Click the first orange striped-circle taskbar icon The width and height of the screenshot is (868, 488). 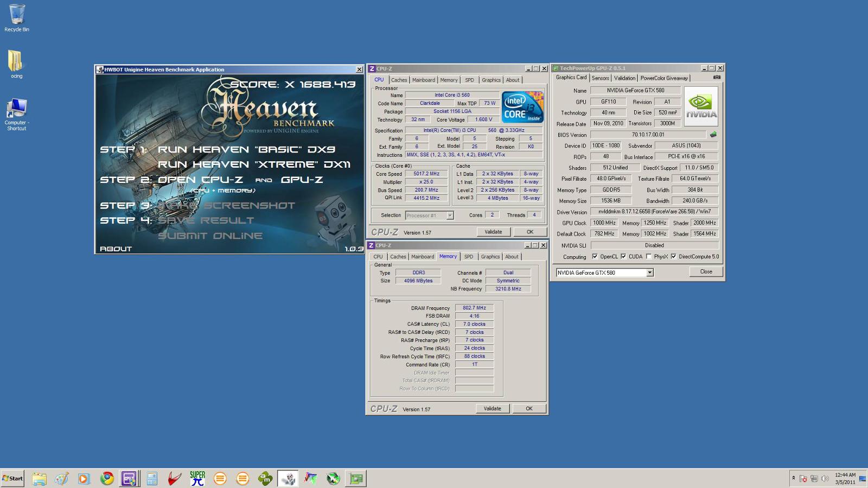pos(220,478)
